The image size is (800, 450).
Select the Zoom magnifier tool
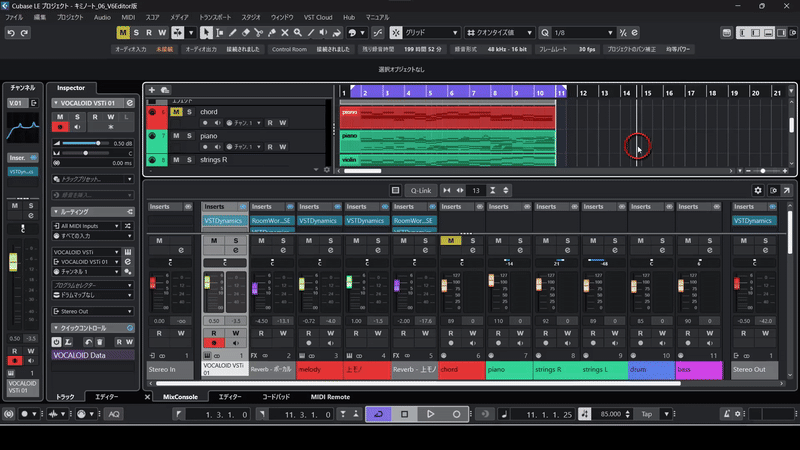[x=297, y=33]
